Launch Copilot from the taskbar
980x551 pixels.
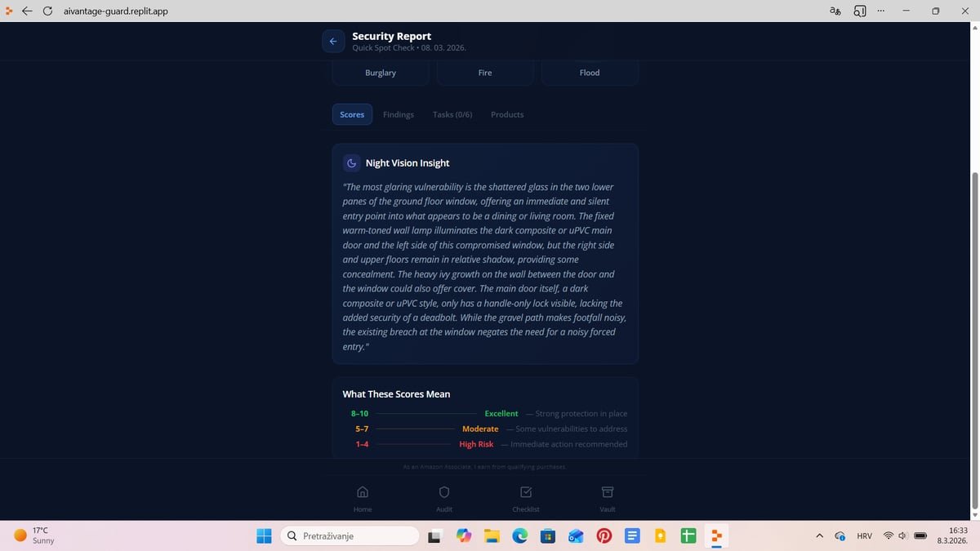coord(464,535)
